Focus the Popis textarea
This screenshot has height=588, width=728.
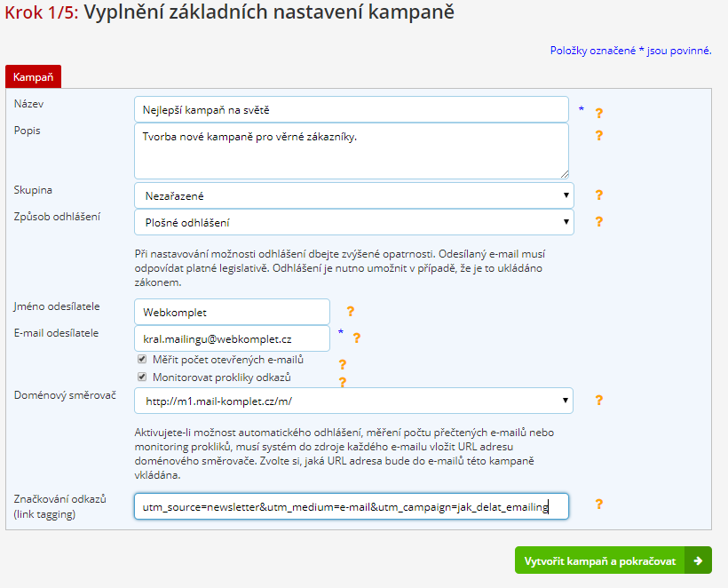352,151
